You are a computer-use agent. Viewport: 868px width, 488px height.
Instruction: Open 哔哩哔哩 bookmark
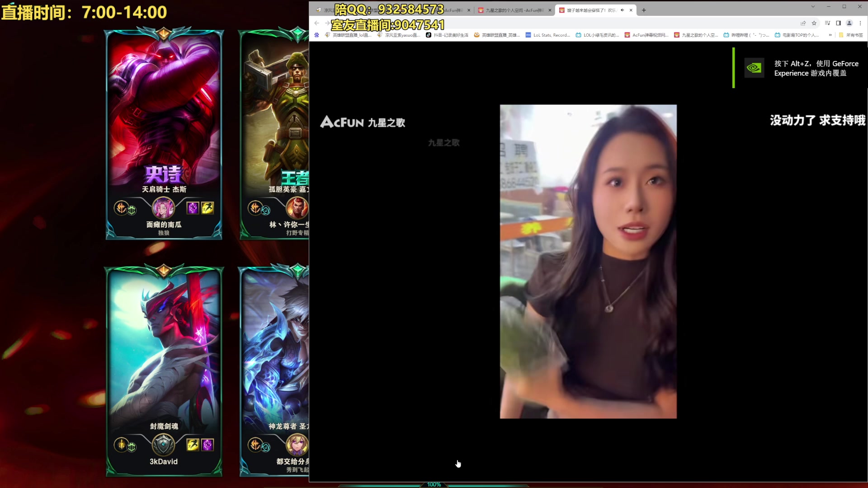click(x=746, y=35)
